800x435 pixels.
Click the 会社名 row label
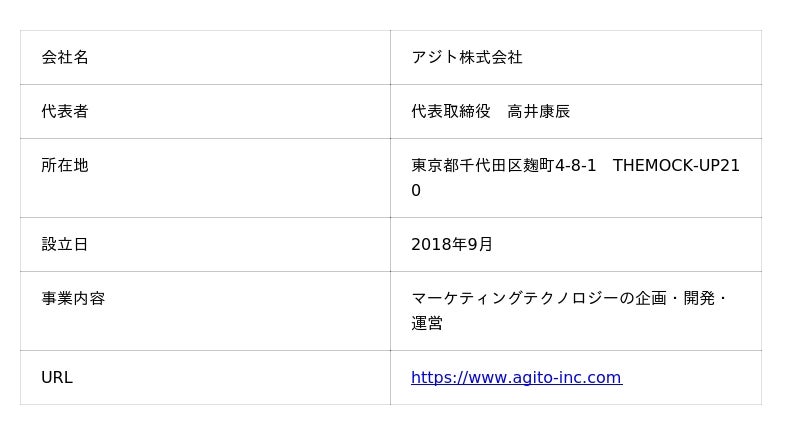click(x=65, y=58)
